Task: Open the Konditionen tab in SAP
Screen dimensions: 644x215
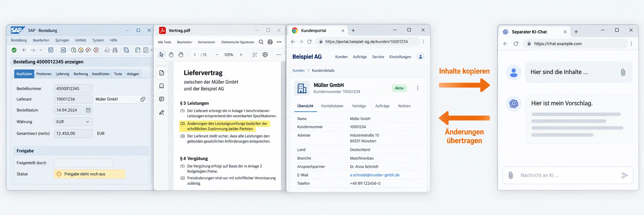Action: pos(101,74)
